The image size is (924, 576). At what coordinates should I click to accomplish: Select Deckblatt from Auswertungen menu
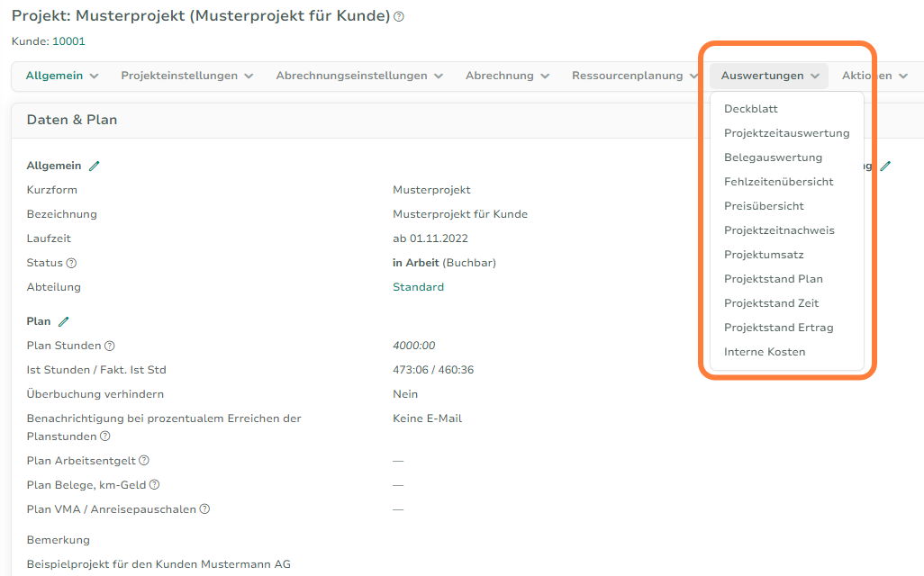[751, 109]
